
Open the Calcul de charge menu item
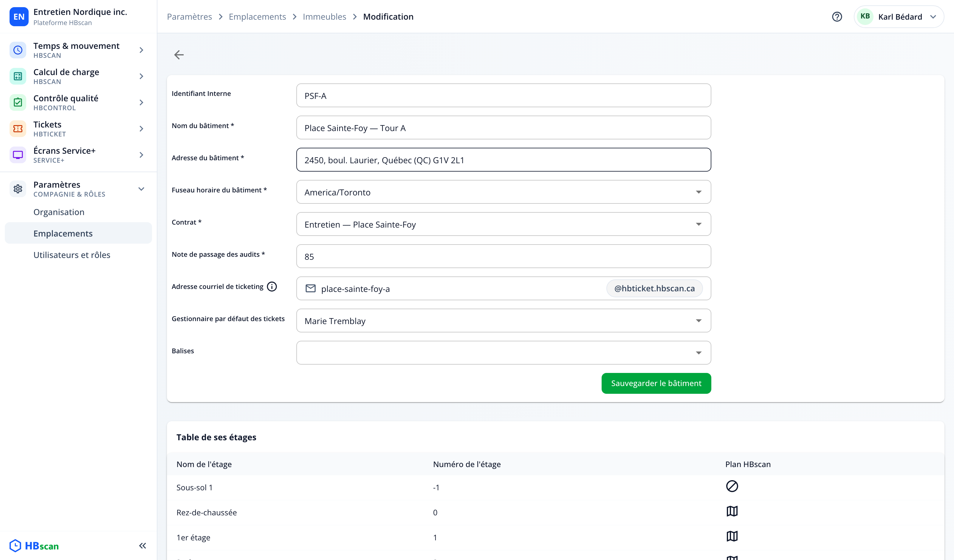point(78,76)
